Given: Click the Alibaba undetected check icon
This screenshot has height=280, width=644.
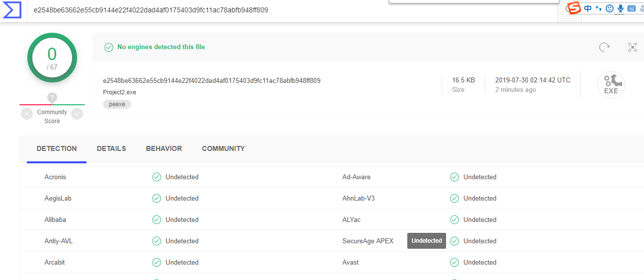Looking at the screenshot, I should pyautogui.click(x=157, y=219).
